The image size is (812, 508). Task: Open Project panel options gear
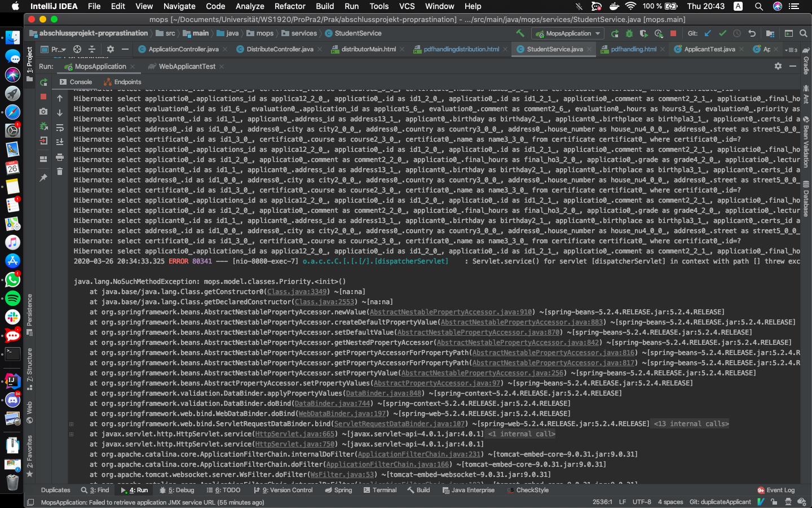tap(111, 49)
